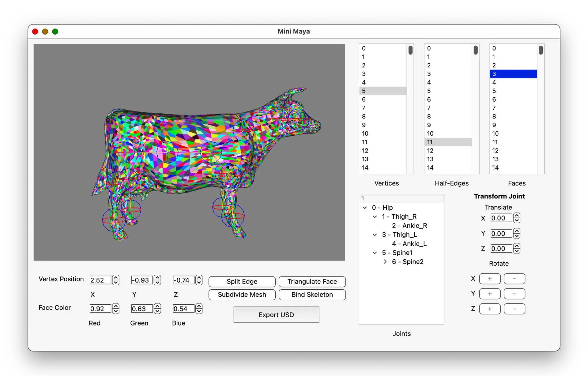
Task: Collapse the 5 - Spine1 joint node
Action: tap(375, 253)
